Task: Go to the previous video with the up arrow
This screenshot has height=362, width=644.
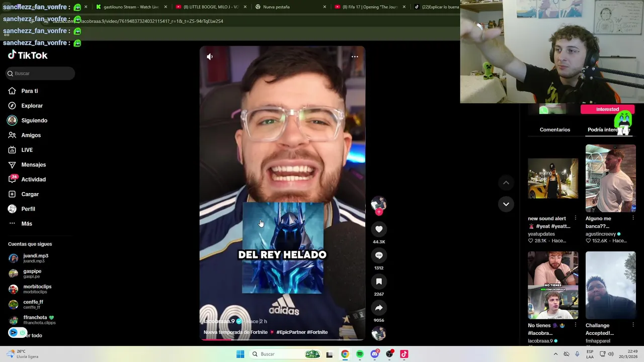Action: (506, 183)
